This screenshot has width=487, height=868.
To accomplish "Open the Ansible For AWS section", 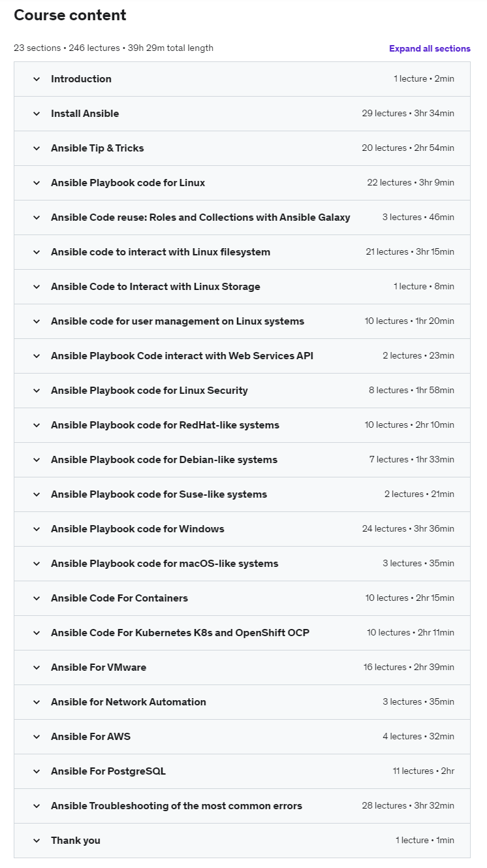I will (x=91, y=737).
